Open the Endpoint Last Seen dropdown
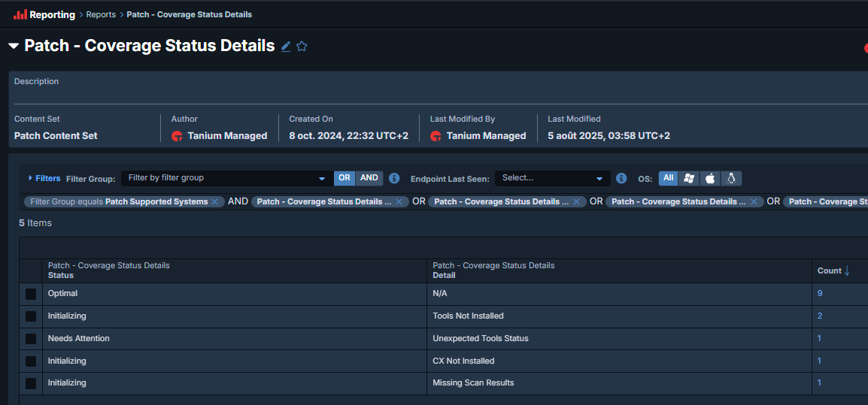 tap(552, 178)
